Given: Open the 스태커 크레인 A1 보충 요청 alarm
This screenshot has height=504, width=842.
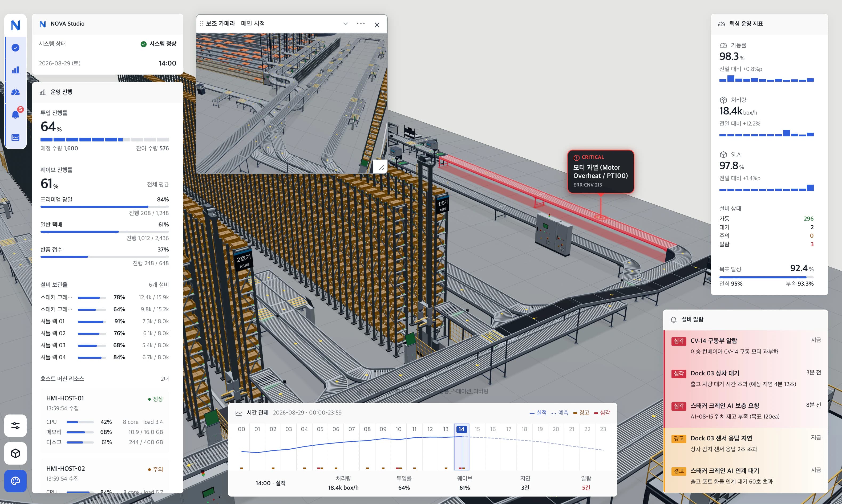Looking at the screenshot, I should click(746, 411).
